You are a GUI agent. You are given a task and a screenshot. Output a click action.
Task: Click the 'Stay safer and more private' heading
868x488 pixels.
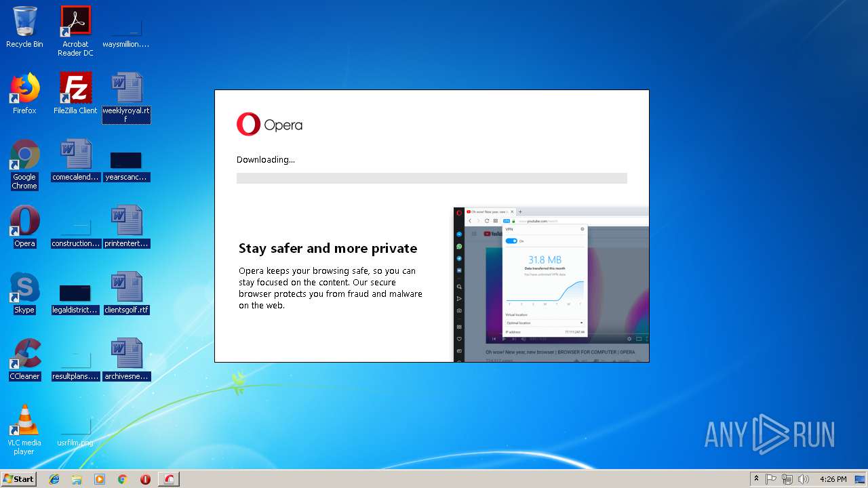(x=328, y=248)
